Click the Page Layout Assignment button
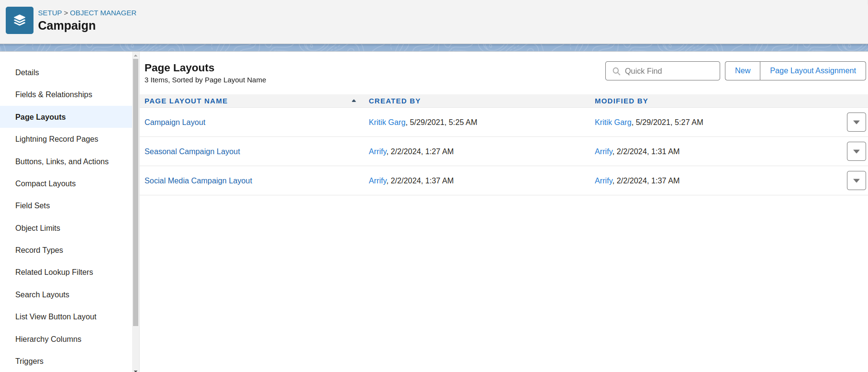Image resolution: width=868 pixels, height=372 pixels. (813, 71)
